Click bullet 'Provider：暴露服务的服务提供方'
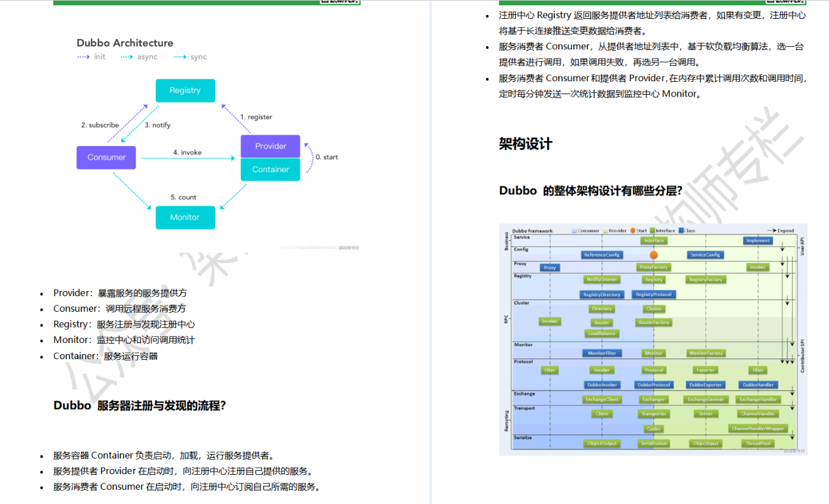 coord(120,293)
